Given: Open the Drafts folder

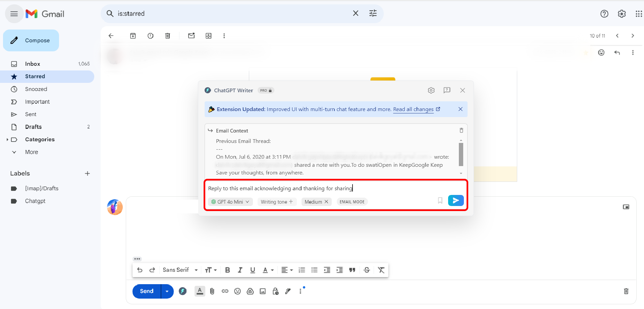Looking at the screenshot, I should (47, 127).
